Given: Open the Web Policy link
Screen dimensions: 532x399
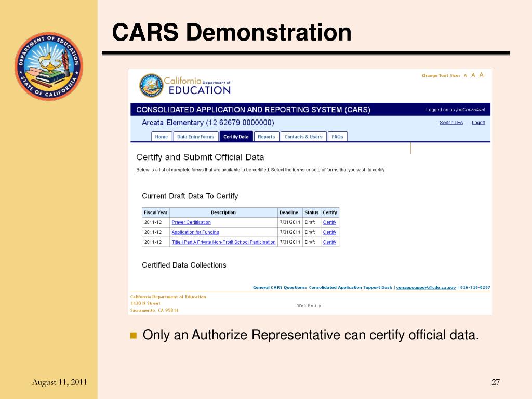Looking at the screenshot, I should pos(309,305).
